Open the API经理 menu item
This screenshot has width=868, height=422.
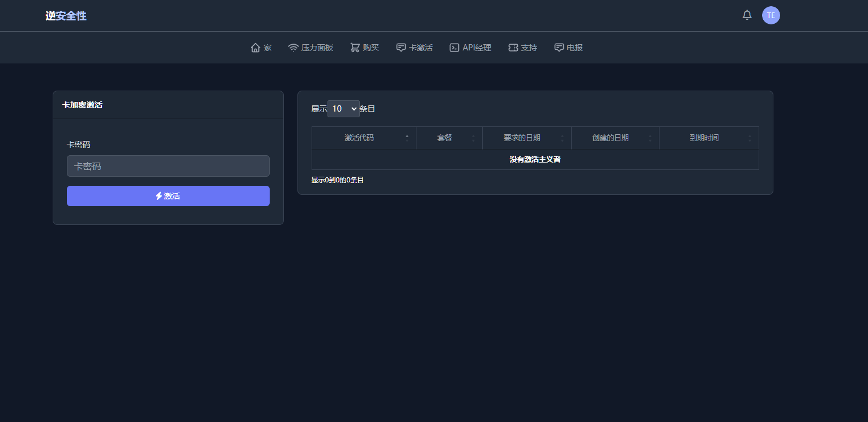pyautogui.click(x=470, y=48)
